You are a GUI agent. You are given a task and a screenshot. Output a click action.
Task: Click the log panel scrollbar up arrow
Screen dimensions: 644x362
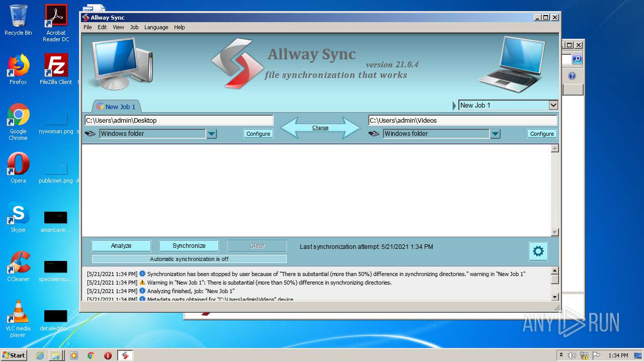555,270
